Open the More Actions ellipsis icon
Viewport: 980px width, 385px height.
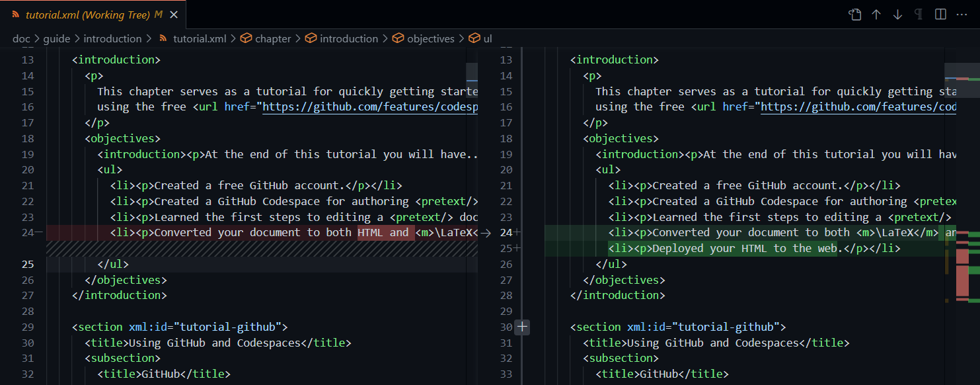click(961, 13)
